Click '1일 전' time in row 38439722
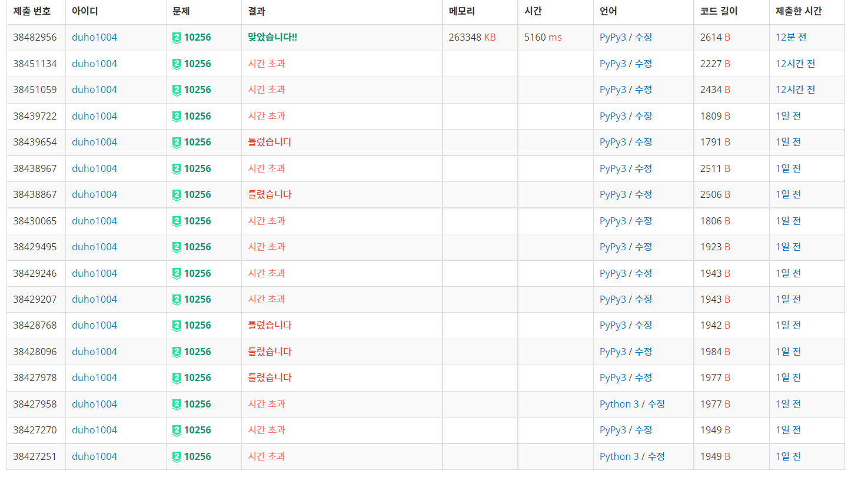This screenshot has height=477, width=868. point(789,116)
